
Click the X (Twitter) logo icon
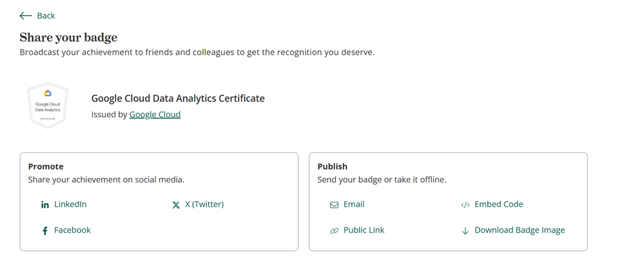tap(176, 205)
